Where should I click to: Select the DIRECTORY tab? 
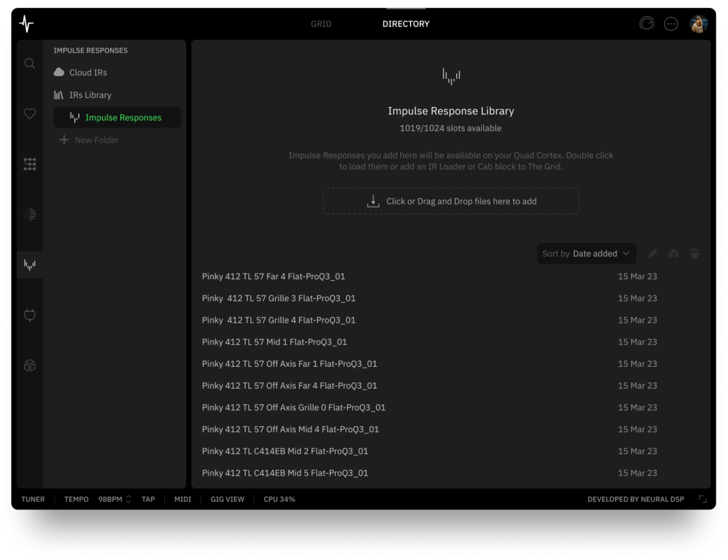coord(406,24)
